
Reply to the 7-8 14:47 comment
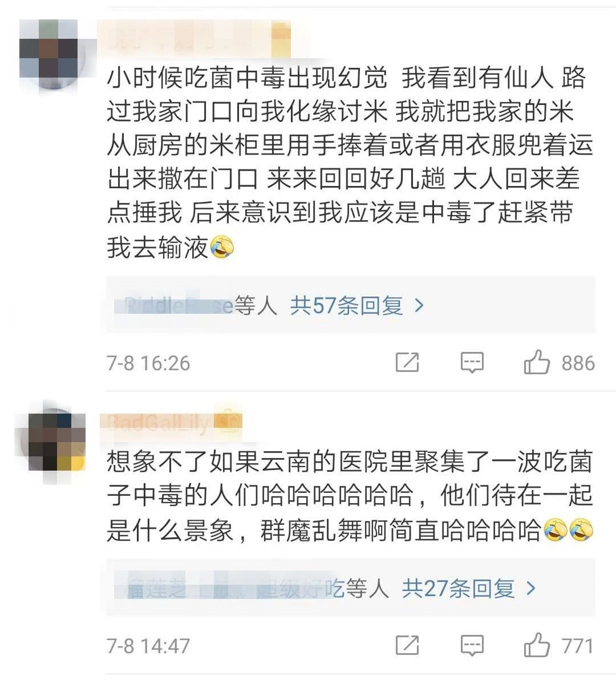tap(472, 645)
